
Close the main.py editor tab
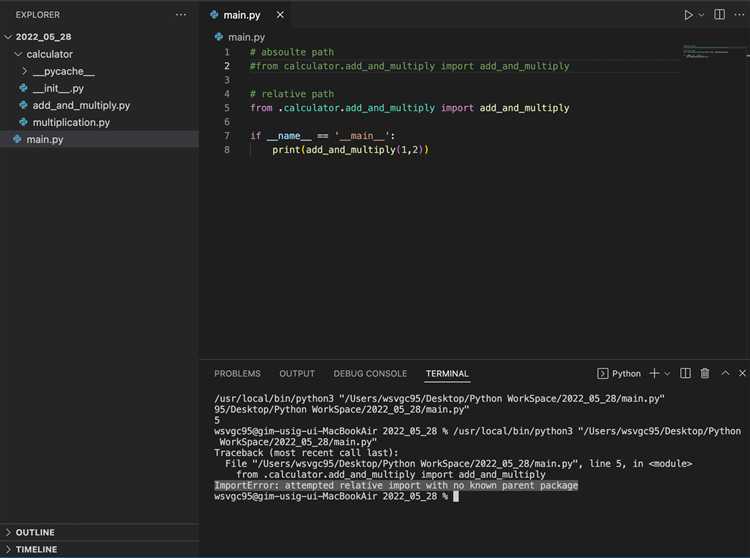click(x=280, y=15)
